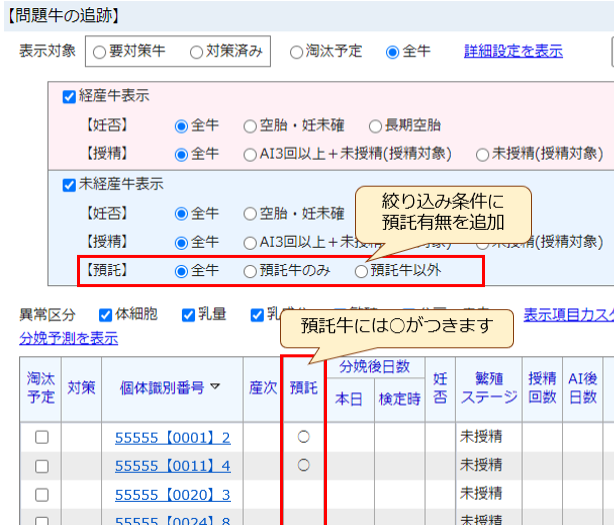Select 全牛 in 表示対象 row
Viewport: 614px width, 525px height.
pos(392,52)
